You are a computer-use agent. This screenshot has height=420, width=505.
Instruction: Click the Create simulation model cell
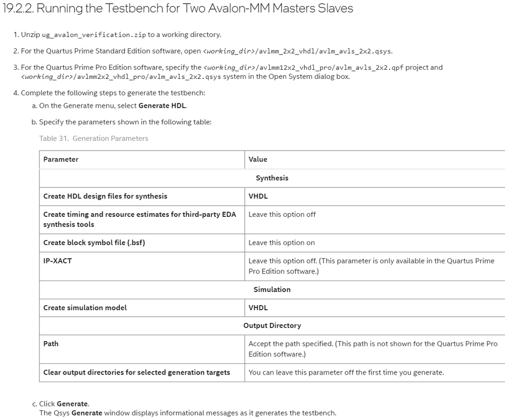85,308
